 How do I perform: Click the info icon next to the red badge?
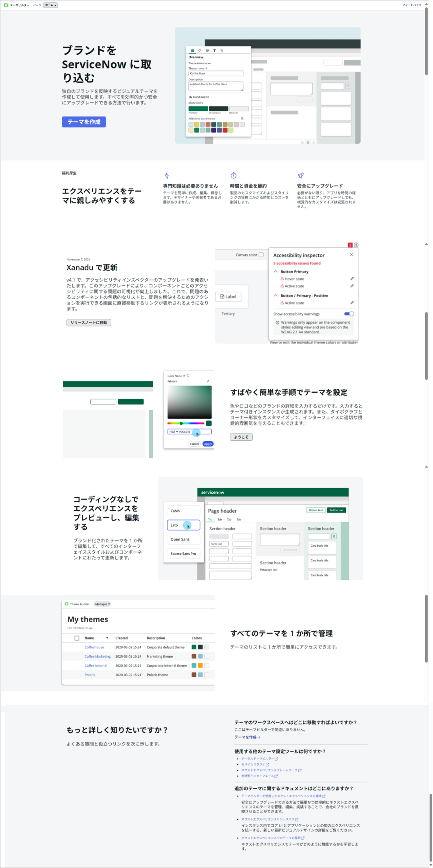356,245
